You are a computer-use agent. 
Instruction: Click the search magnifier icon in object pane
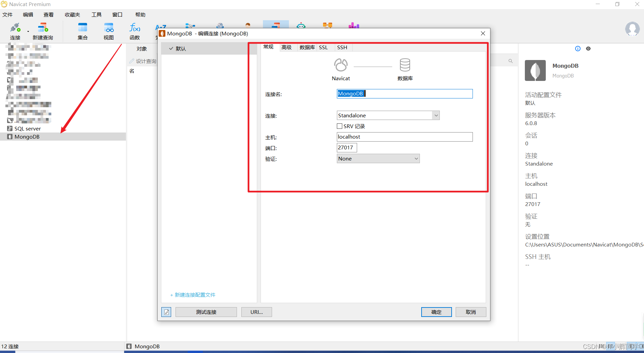(511, 61)
